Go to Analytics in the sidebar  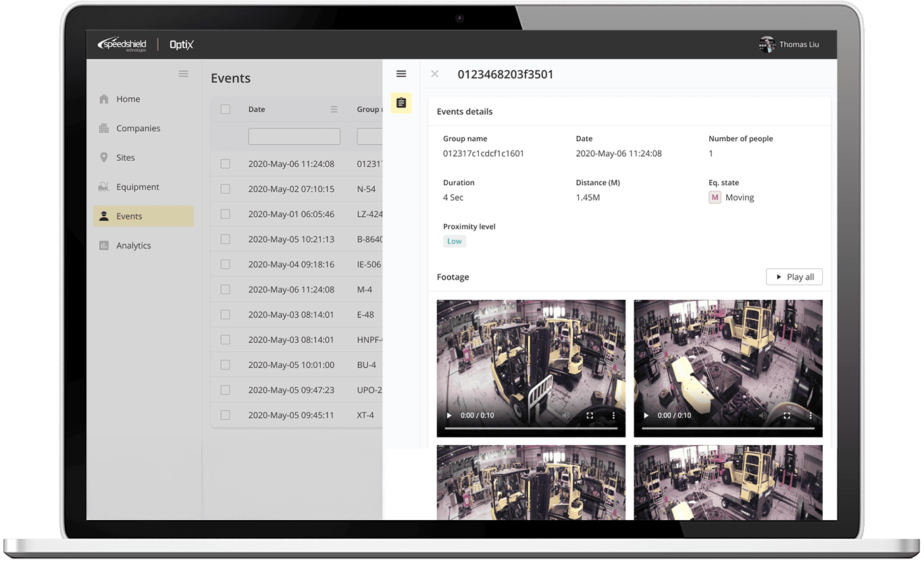click(133, 246)
